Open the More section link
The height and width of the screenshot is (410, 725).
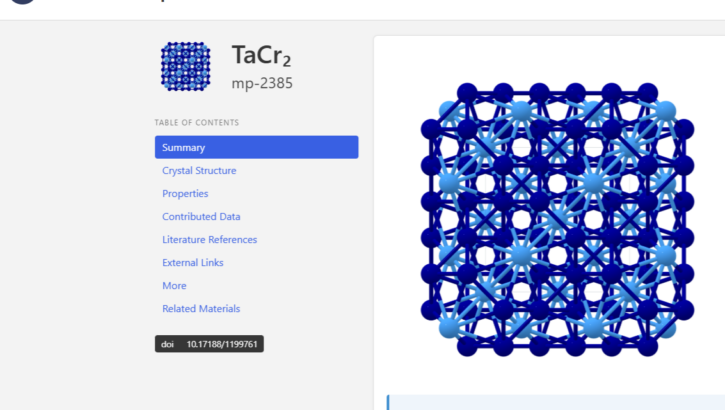click(x=174, y=286)
